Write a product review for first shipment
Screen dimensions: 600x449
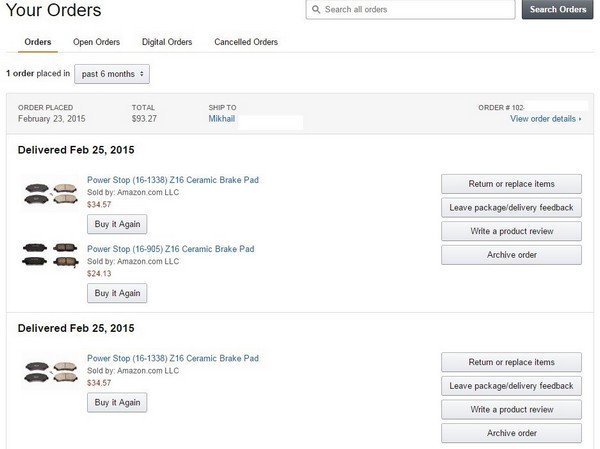(511, 231)
